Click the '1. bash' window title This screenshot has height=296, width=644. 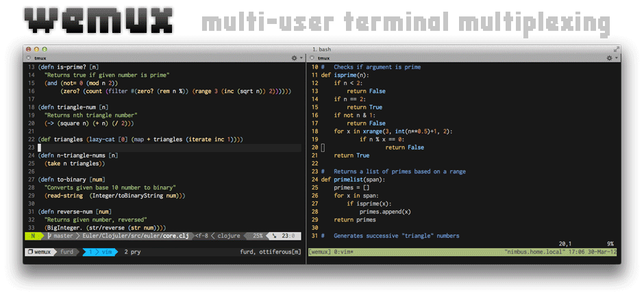coord(321,49)
